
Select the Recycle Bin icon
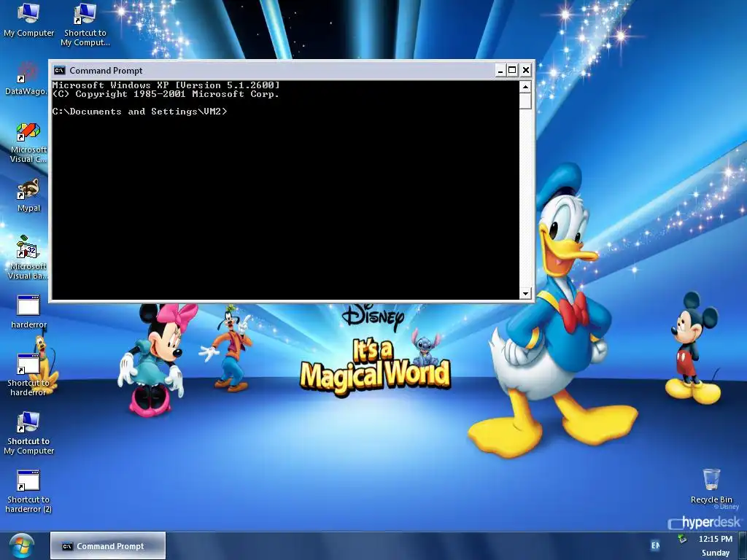711,486
